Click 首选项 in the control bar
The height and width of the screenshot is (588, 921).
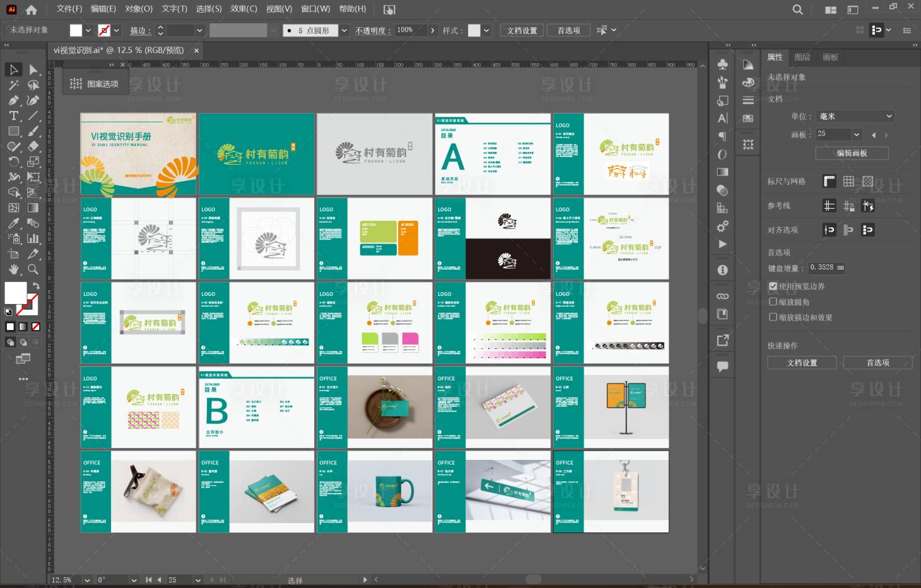pyautogui.click(x=569, y=30)
